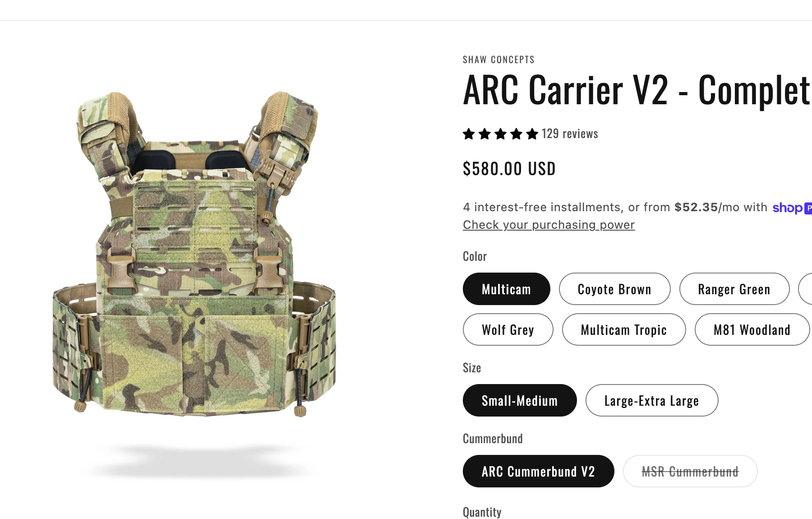The height and width of the screenshot is (519, 812).
Task: Click the fifth review star icon
Action: click(532, 134)
